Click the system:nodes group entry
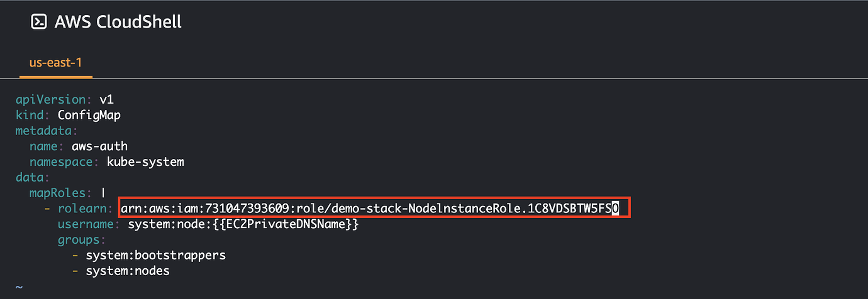The width and height of the screenshot is (868, 299). pos(128,271)
